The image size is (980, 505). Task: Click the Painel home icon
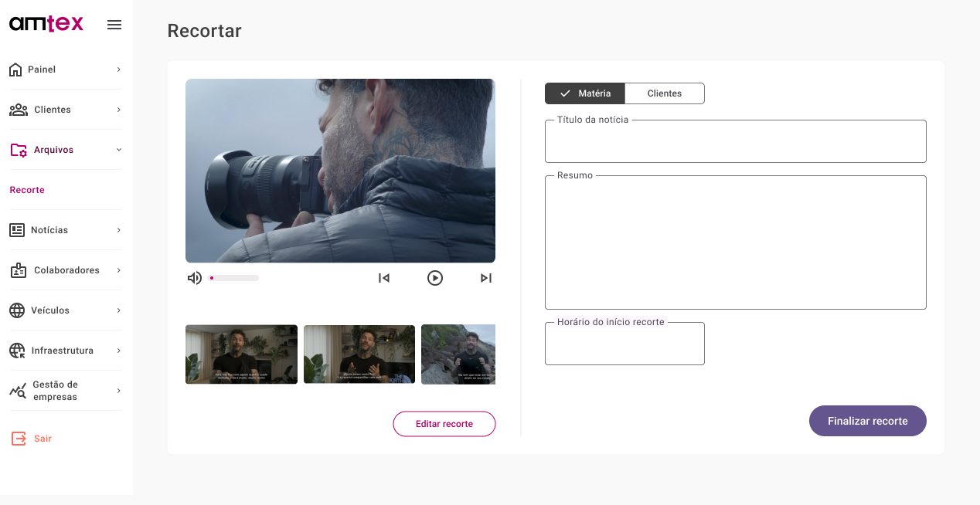15,69
